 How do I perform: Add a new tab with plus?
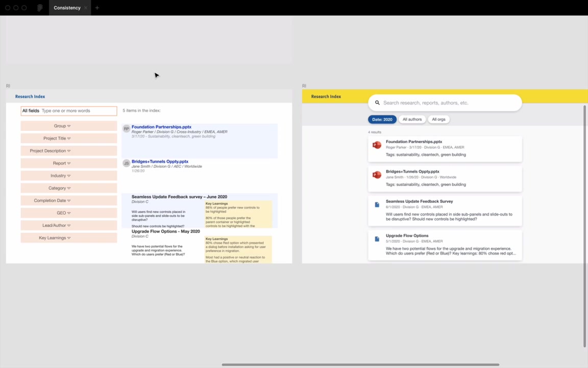[x=97, y=8]
